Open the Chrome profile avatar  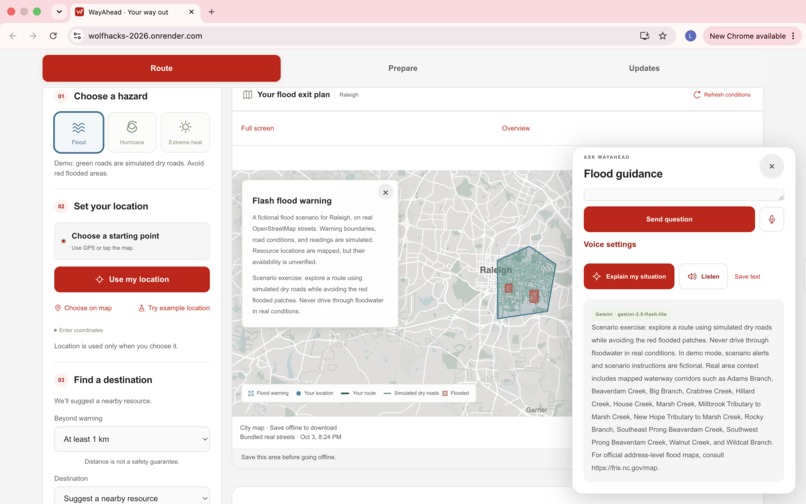(x=690, y=35)
